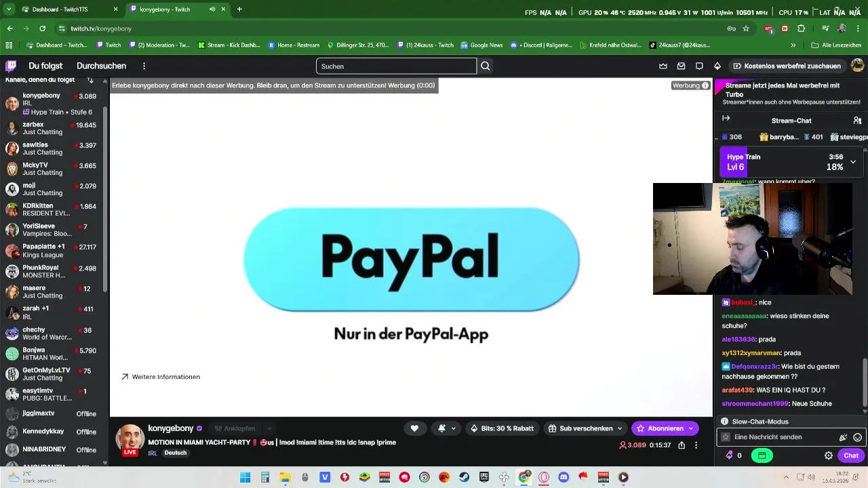Open the more options dots beside Durchsuchen
The height and width of the screenshot is (488, 868).
click(144, 66)
